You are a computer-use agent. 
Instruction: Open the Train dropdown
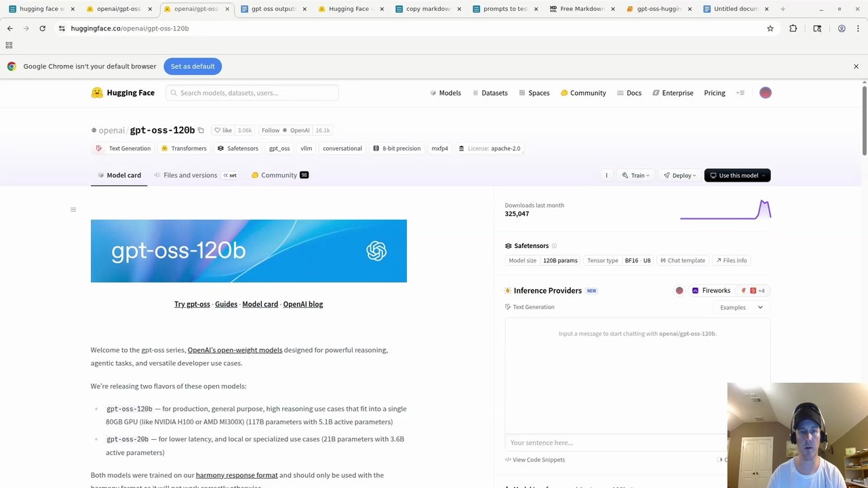tap(636, 176)
